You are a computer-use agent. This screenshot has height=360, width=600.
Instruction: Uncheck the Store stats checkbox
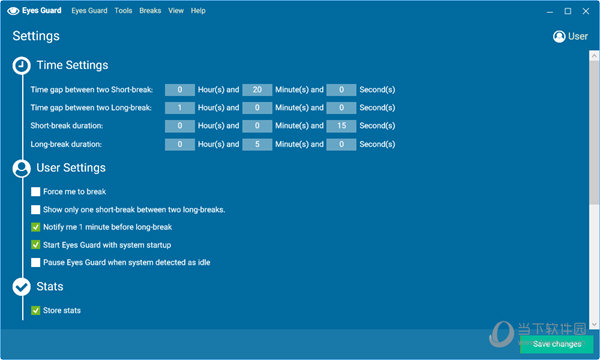click(x=36, y=310)
